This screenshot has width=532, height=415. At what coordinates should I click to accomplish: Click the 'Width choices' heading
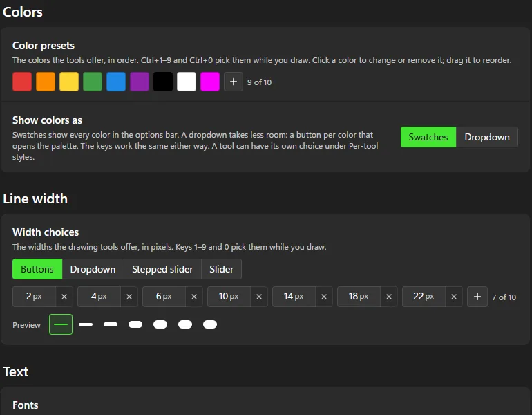46,232
